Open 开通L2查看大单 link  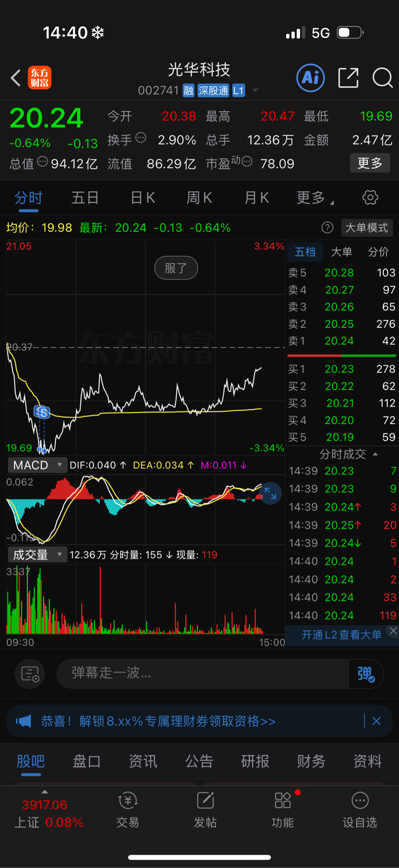point(341,635)
